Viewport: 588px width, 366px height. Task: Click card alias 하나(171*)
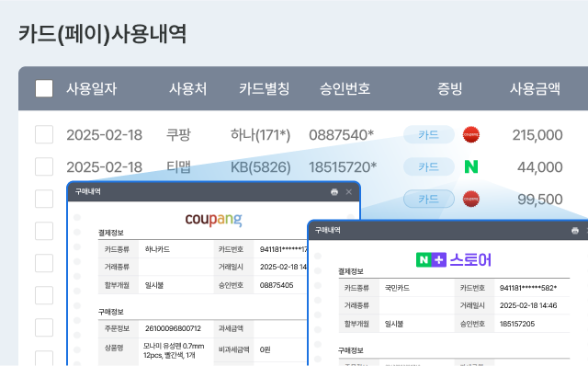pos(260,135)
